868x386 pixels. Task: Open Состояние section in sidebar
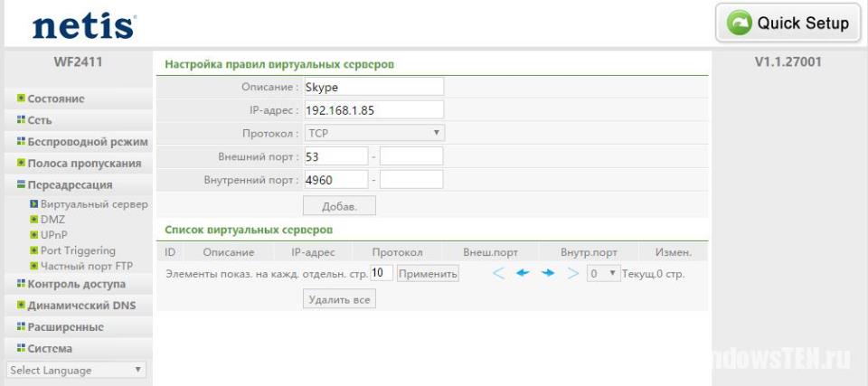[56, 99]
